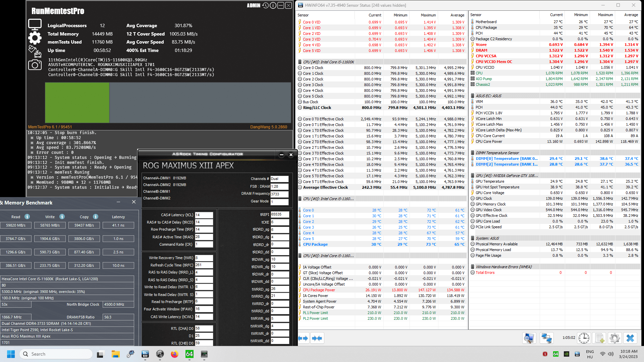Click CAS# Latency (tCL) value field
This screenshot has width=644, height=362.
(204, 215)
